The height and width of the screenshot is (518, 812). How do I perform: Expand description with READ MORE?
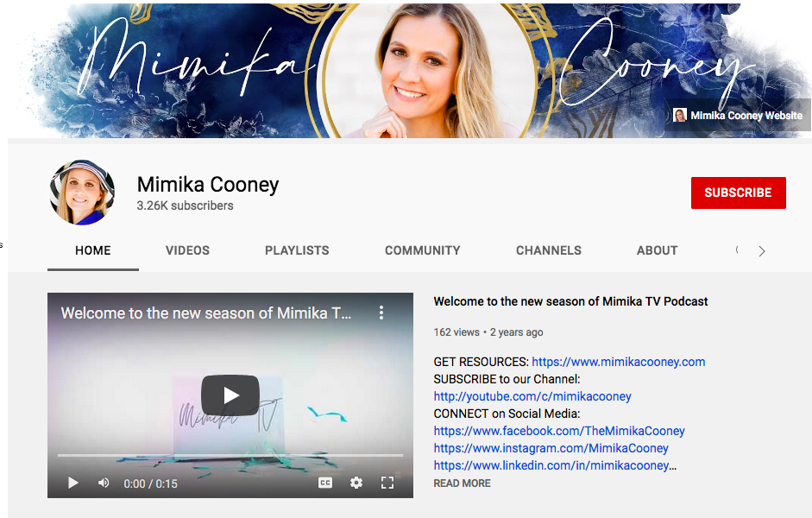coord(462,483)
